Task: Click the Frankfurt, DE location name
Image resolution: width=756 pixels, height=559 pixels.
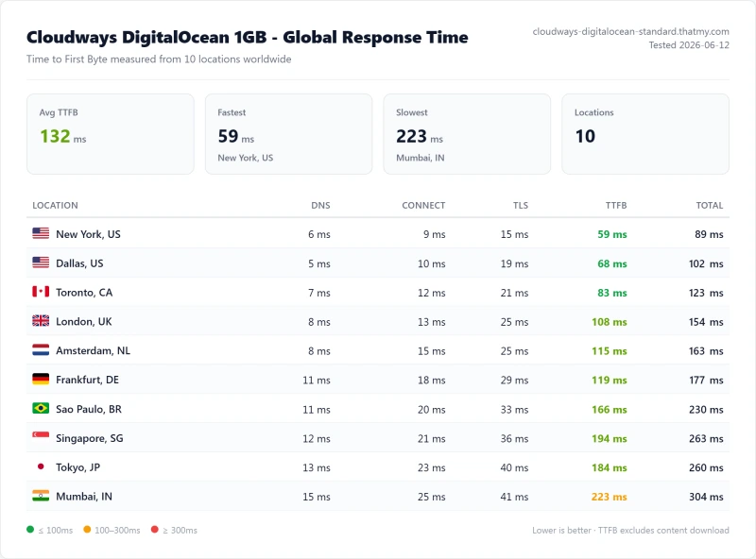Action: (87, 380)
